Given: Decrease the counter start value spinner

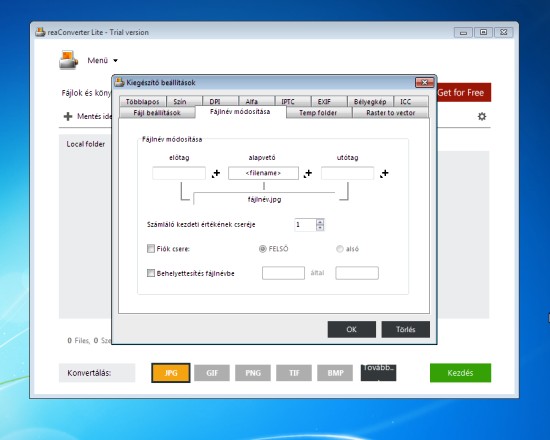Looking at the screenshot, I should tap(320, 228).
